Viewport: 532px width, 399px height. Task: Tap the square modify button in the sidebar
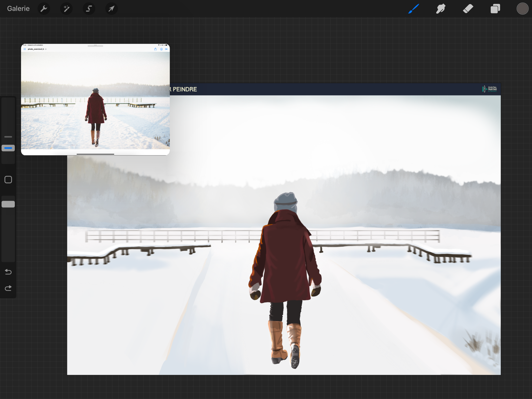8,179
